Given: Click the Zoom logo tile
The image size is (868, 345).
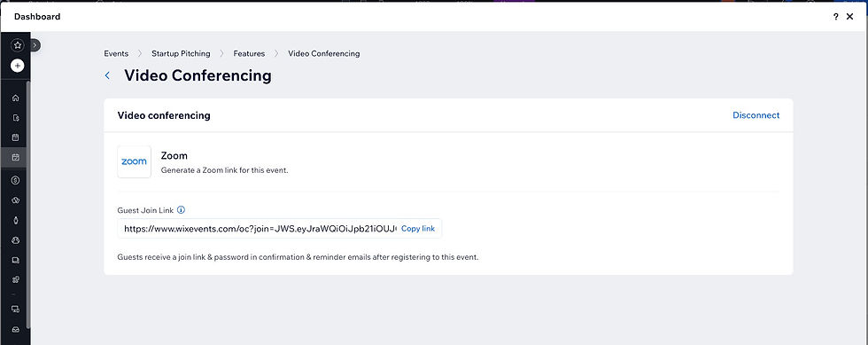Looking at the screenshot, I should tap(134, 162).
